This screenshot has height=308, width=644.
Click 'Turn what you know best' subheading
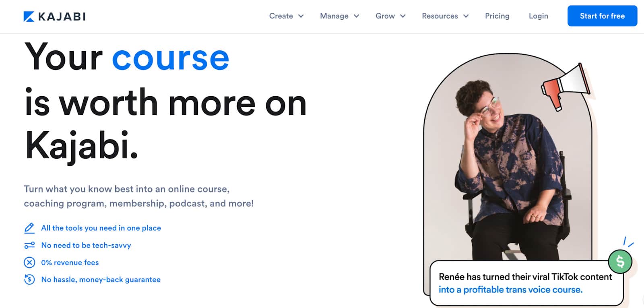click(x=139, y=196)
